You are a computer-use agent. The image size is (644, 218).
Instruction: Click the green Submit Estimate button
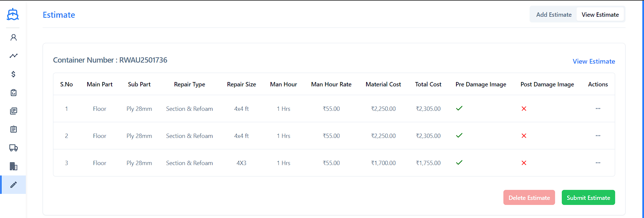(588, 198)
